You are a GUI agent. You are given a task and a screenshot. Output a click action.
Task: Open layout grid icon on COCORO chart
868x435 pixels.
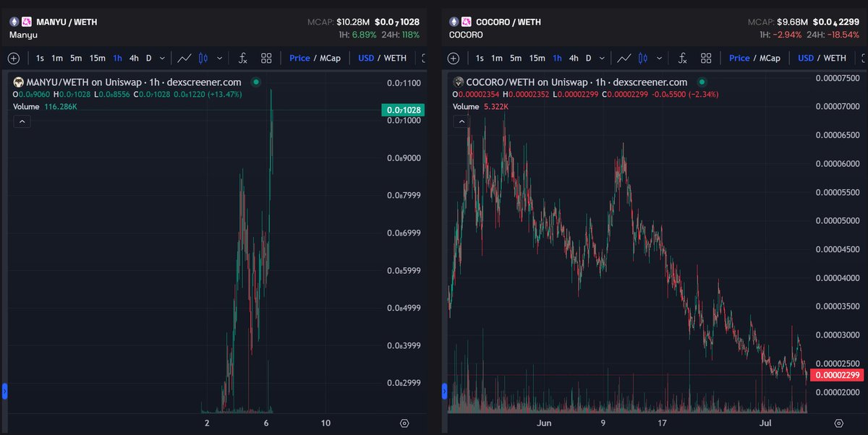pos(706,58)
